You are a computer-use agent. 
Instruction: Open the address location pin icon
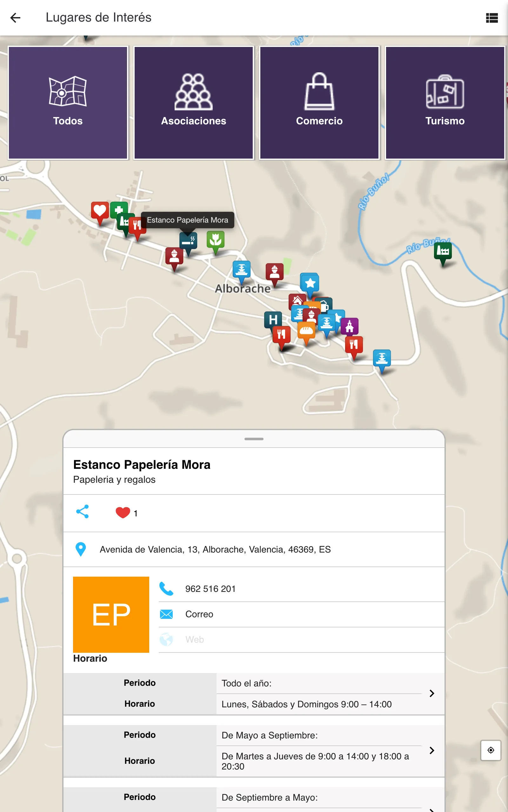point(81,549)
